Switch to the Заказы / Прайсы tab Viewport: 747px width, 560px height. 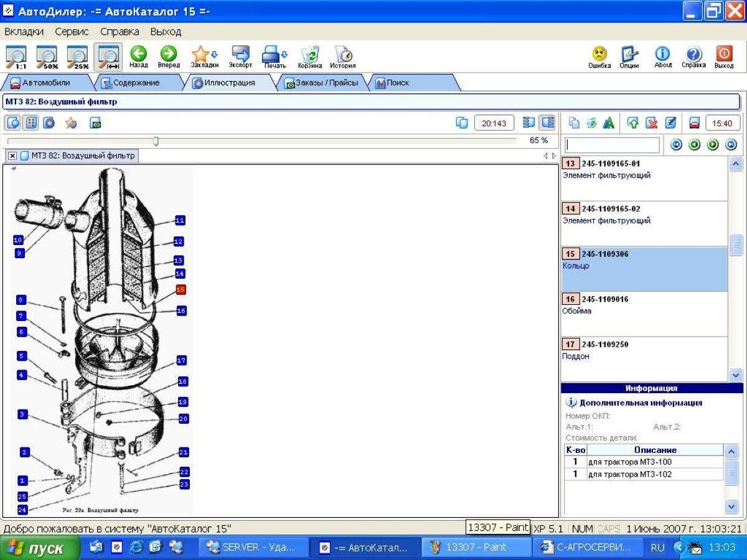(322, 83)
